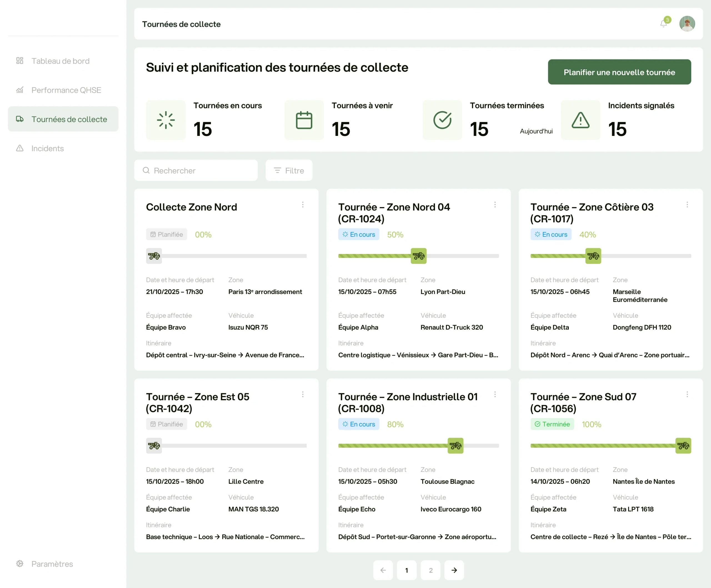Click '15/10/2025 – 18h00' departure text

pyautogui.click(x=175, y=481)
